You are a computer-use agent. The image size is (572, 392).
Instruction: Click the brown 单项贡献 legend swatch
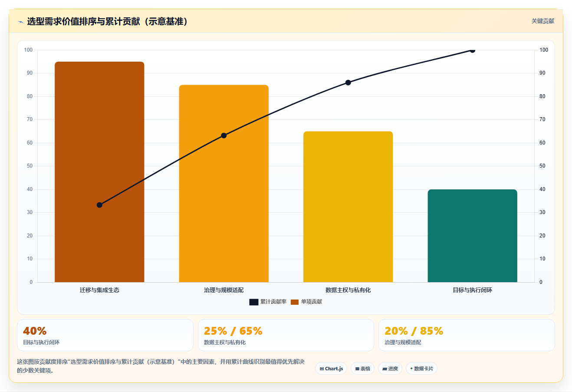pos(295,302)
